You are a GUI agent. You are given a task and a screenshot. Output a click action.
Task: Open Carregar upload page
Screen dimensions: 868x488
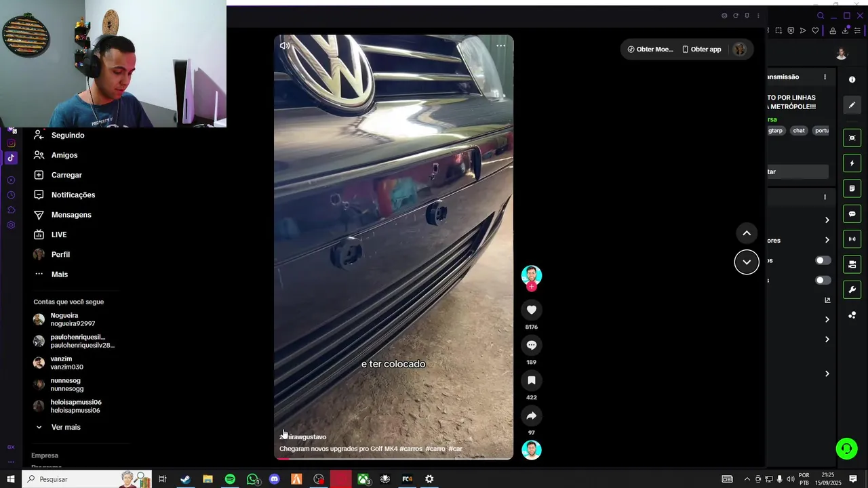click(58, 175)
